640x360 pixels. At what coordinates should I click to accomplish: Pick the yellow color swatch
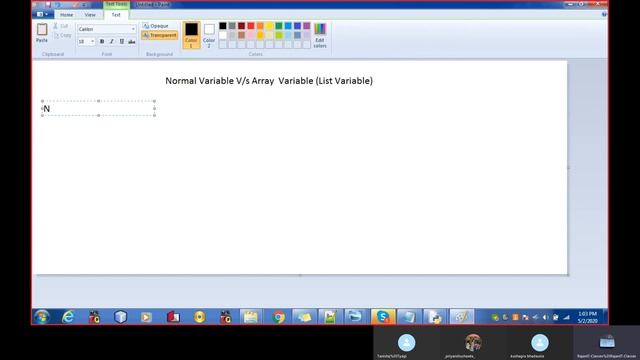pos(269,26)
